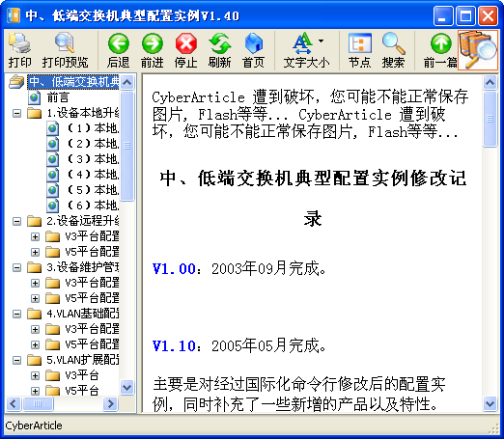The image size is (504, 439).
Task: Click the tree panel's scroll down arrow
Action: (x=127, y=387)
